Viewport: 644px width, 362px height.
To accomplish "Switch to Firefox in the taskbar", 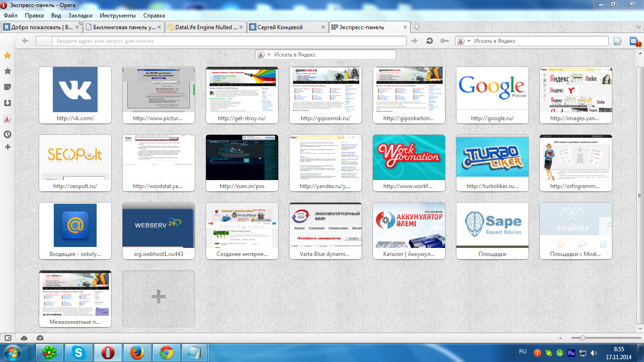I will [x=137, y=353].
